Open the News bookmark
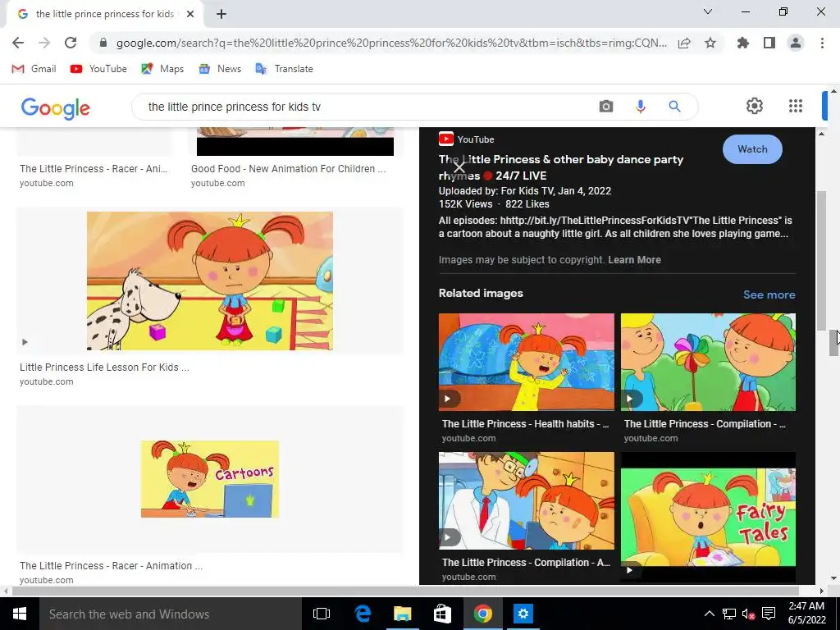Screen dimensions: 840x630 (220, 69)
